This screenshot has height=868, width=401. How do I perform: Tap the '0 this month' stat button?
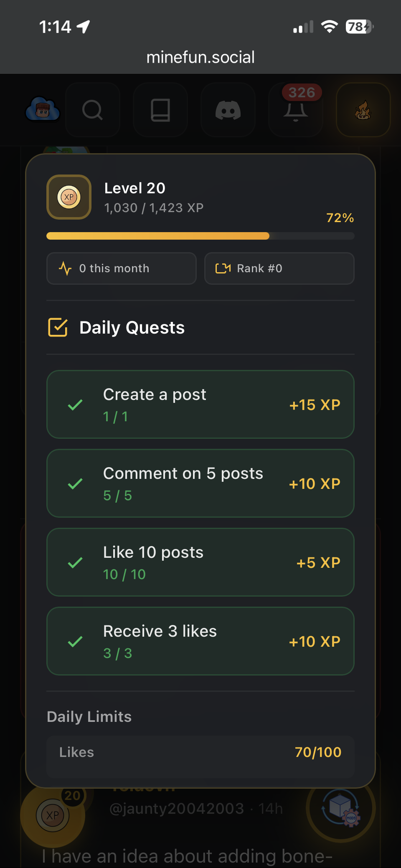122,268
